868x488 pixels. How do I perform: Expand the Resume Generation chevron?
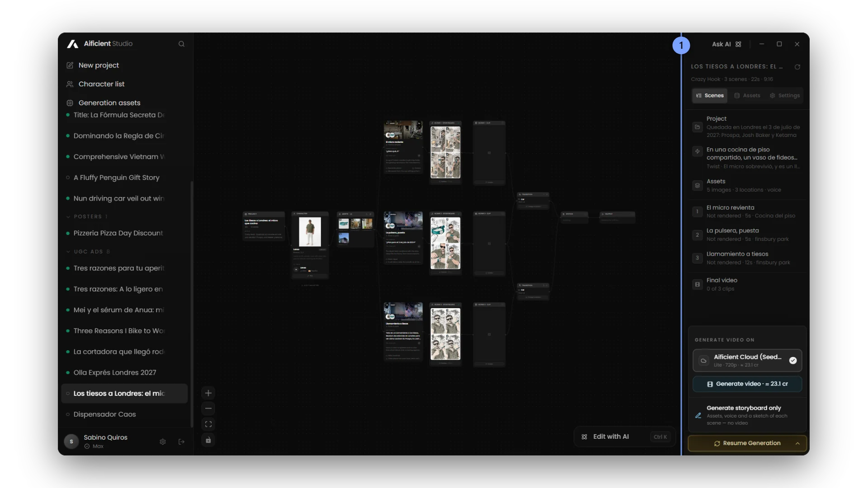click(x=797, y=443)
